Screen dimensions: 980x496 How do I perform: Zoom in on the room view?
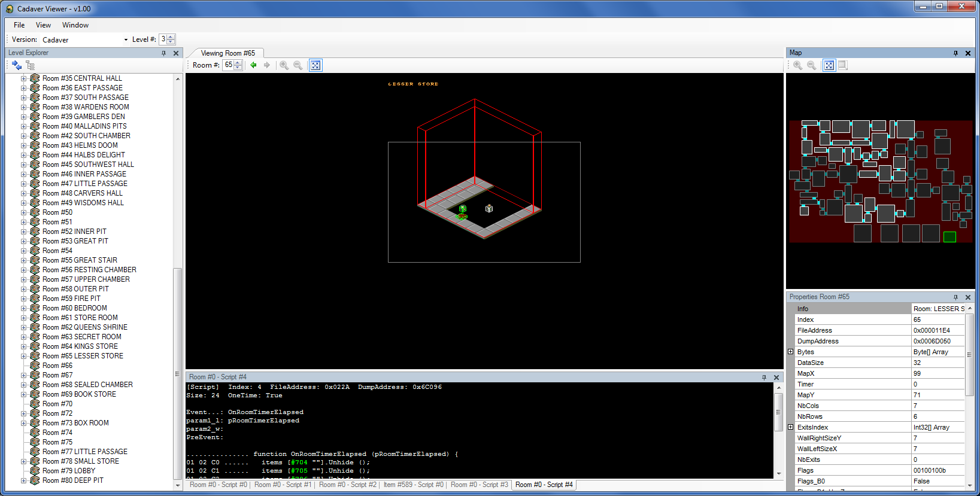tap(284, 65)
